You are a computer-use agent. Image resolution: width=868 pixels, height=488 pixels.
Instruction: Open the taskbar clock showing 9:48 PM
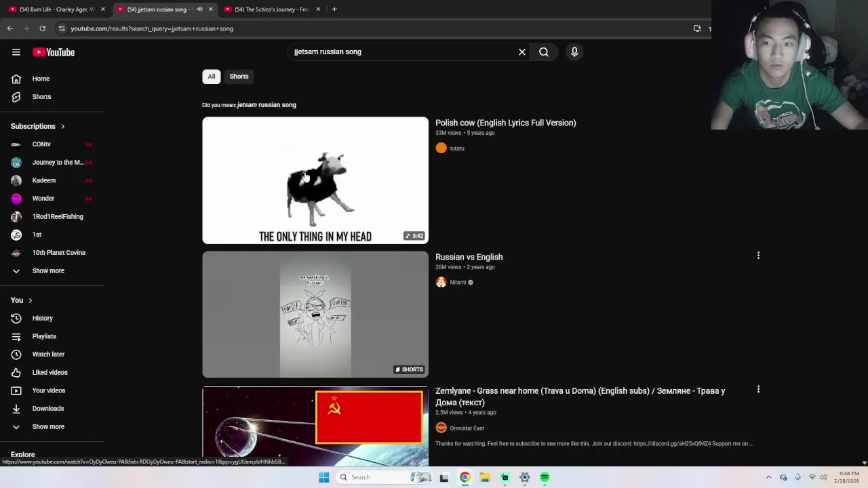click(x=849, y=477)
